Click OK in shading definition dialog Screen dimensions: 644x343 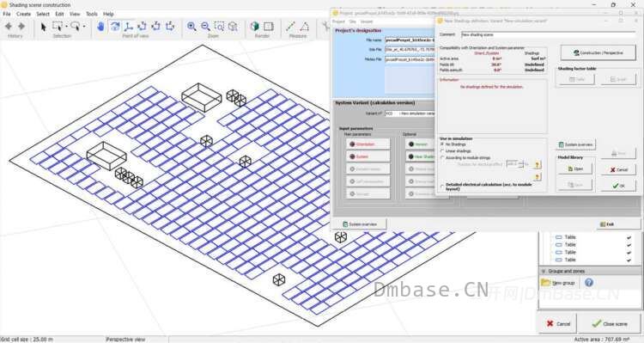pyautogui.click(x=618, y=186)
